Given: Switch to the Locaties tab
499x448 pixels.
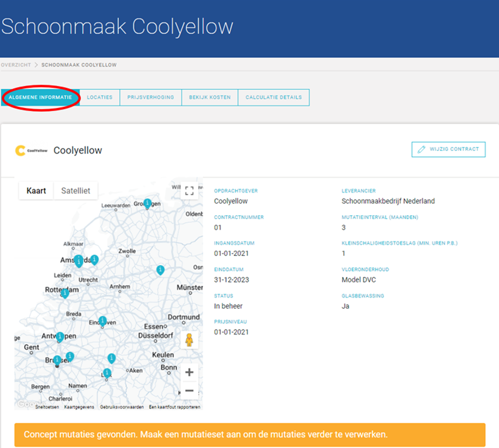Looking at the screenshot, I should point(100,97).
